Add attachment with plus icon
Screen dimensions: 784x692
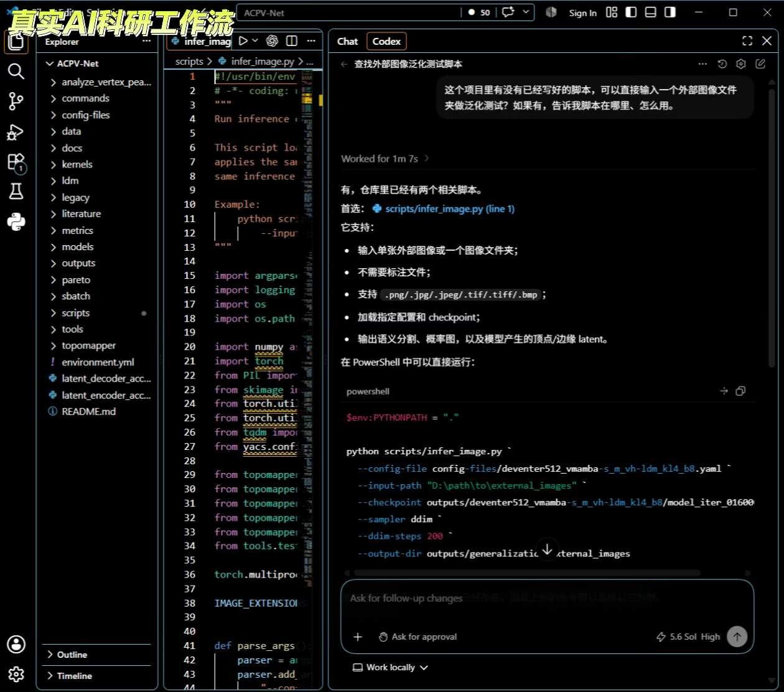(358, 637)
